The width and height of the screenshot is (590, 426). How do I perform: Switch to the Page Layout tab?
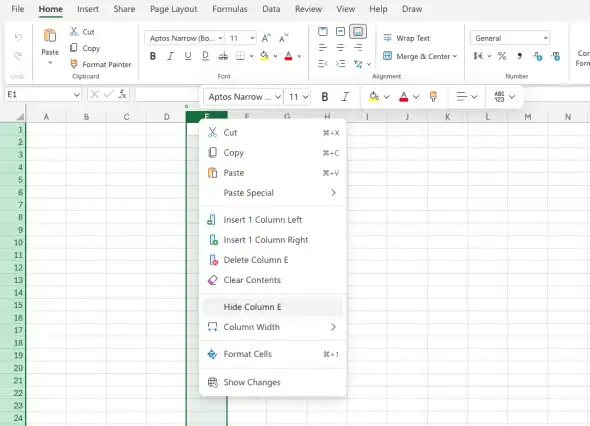(x=173, y=9)
